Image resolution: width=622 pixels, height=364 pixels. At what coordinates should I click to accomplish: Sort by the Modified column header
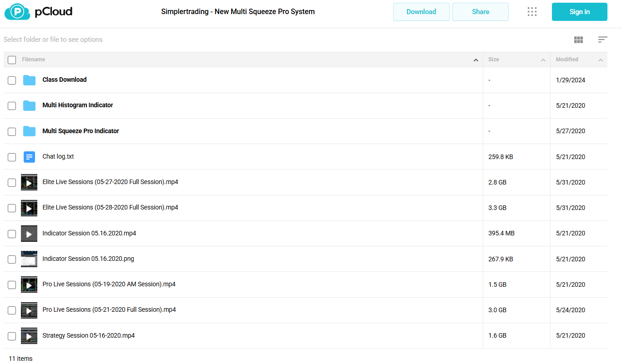pyautogui.click(x=567, y=60)
